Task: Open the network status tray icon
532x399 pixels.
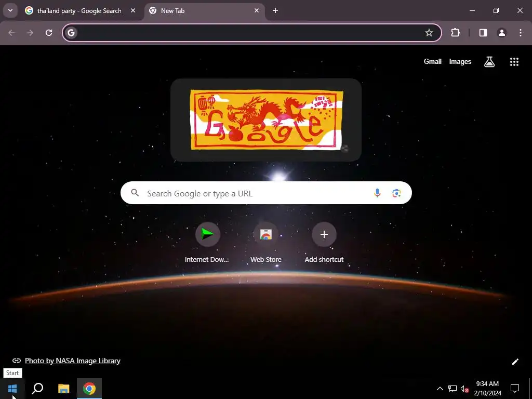Action: tap(453, 389)
